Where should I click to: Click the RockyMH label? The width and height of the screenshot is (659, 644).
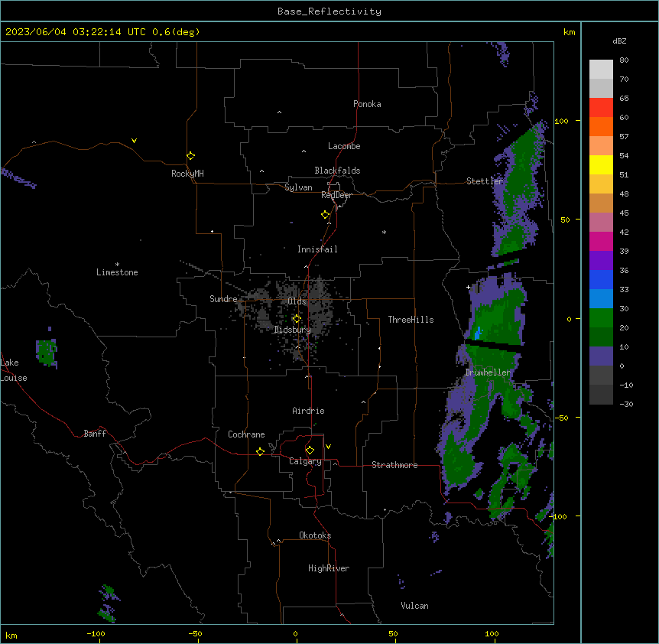[x=187, y=174]
